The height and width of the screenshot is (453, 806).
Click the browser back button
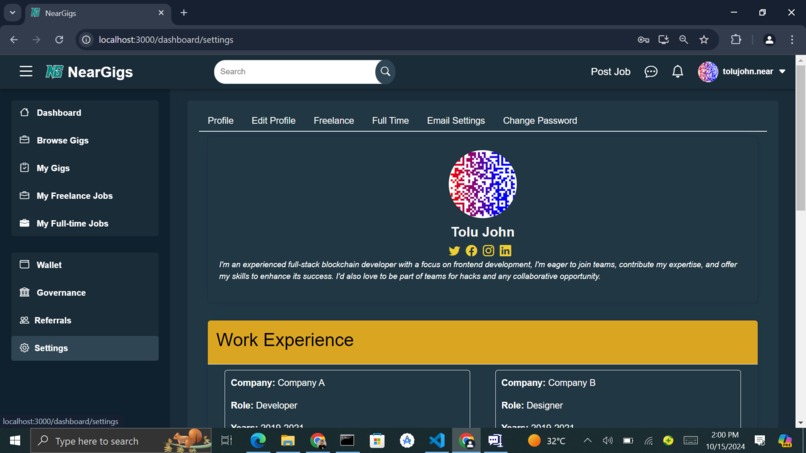(x=14, y=40)
